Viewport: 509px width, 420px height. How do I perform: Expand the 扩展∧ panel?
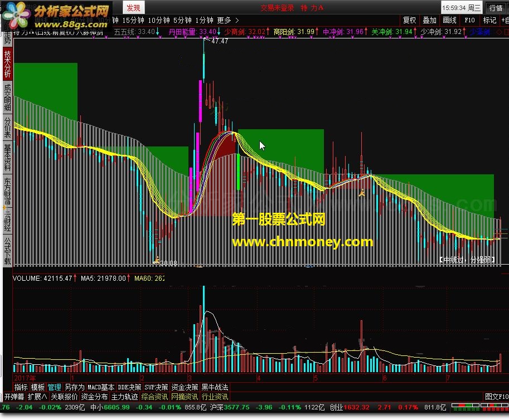37,397
